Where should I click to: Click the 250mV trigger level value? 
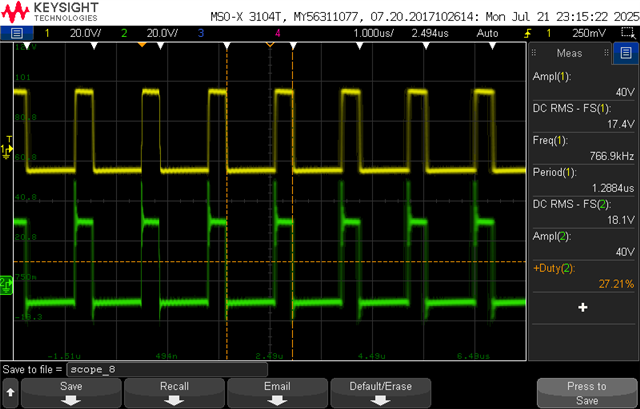(x=589, y=33)
